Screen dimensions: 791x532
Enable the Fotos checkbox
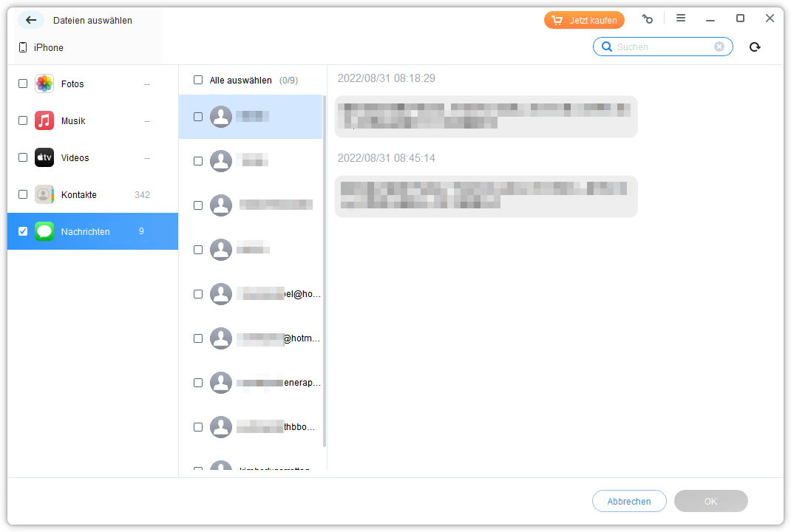tap(23, 83)
